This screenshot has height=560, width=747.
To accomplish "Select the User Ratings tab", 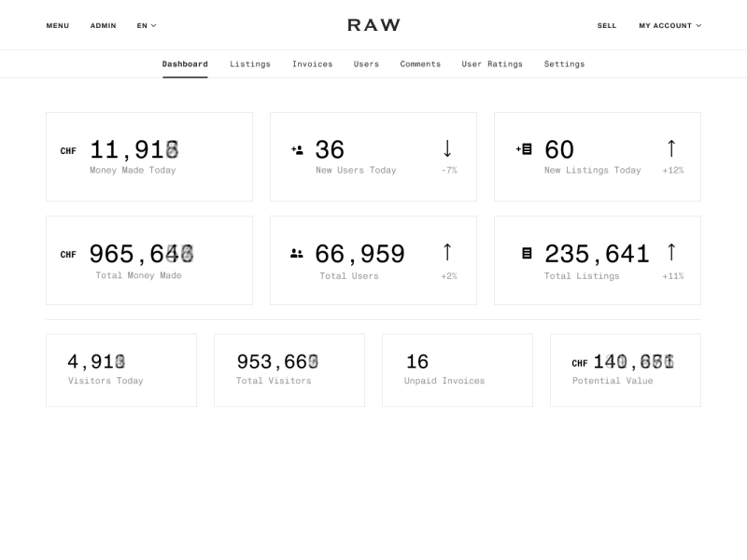I will (492, 64).
